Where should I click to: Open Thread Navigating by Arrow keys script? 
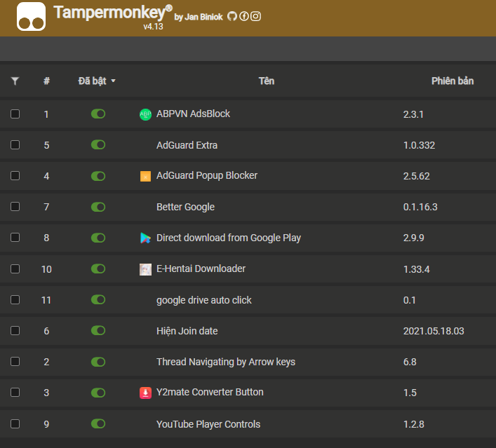(x=226, y=362)
